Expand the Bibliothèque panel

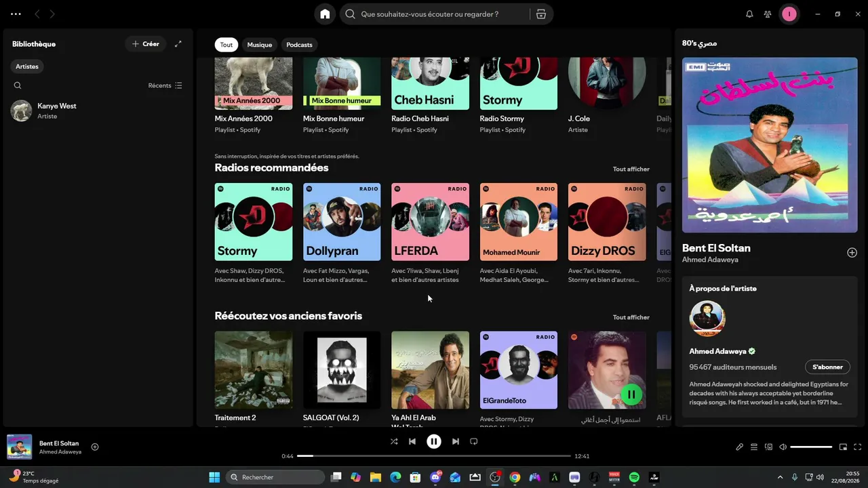point(178,44)
